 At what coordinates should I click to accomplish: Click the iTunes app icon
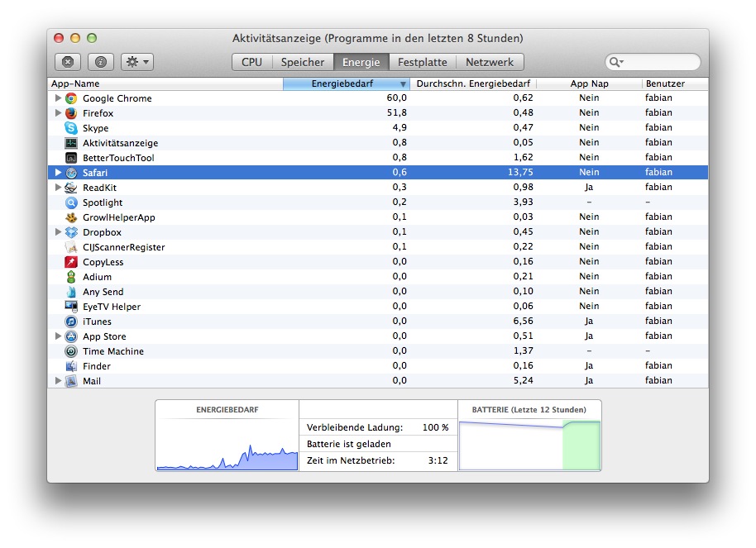(x=71, y=322)
